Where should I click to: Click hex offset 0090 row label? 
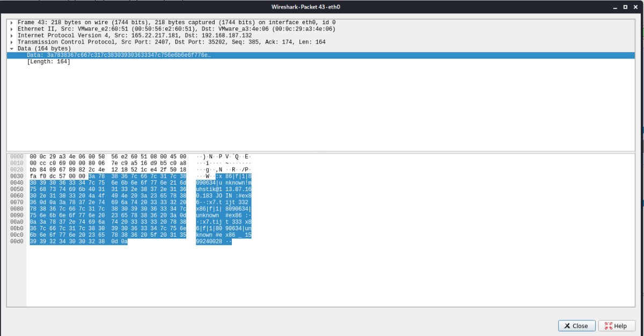coord(17,215)
